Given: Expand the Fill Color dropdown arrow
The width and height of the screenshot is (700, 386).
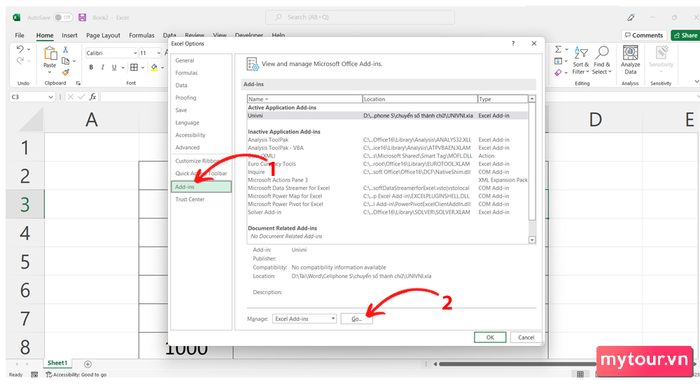Looking at the screenshot, I should pos(162,68).
